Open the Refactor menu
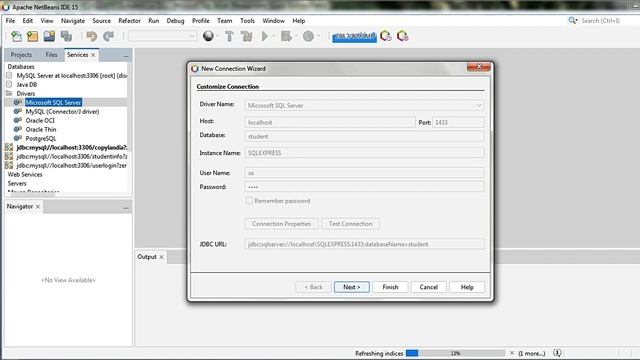640x360 pixels. coord(129,21)
